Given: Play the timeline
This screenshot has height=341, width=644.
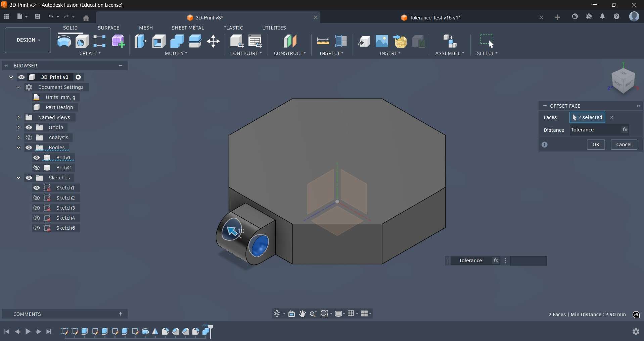Looking at the screenshot, I should click(28, 332).
